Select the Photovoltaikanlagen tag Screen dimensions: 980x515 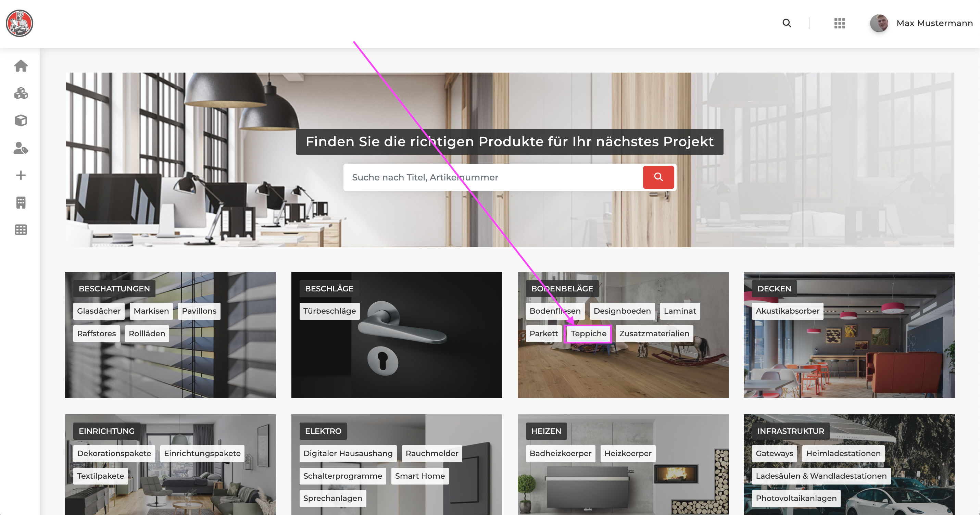796,498
